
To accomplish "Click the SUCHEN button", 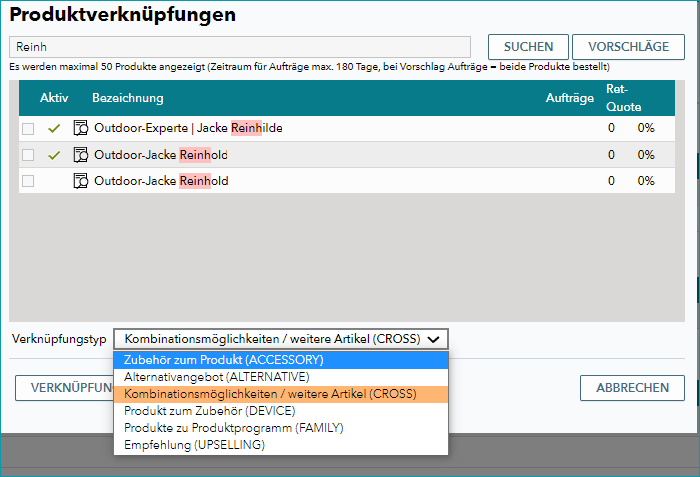I will click(x=528, y=47).
